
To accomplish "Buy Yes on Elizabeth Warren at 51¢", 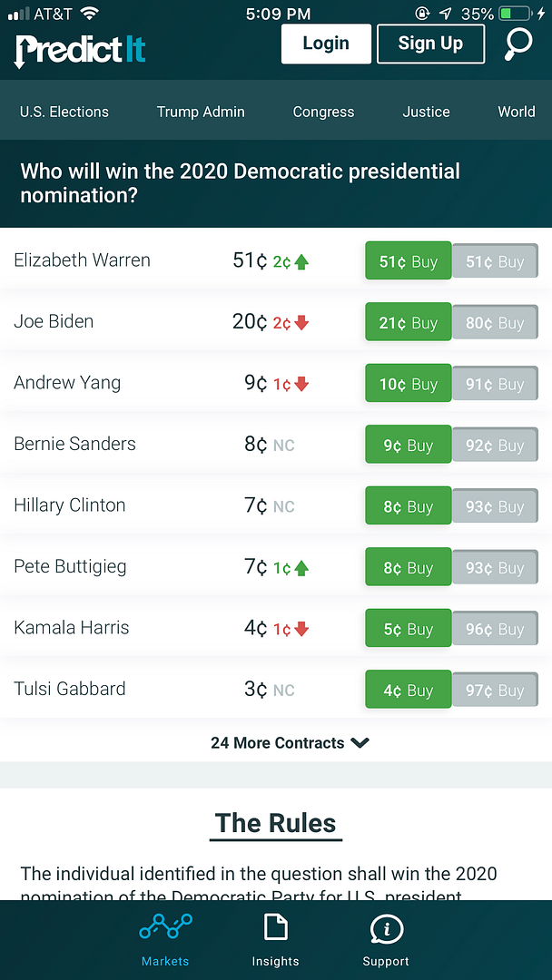I will tap(408, 261).
